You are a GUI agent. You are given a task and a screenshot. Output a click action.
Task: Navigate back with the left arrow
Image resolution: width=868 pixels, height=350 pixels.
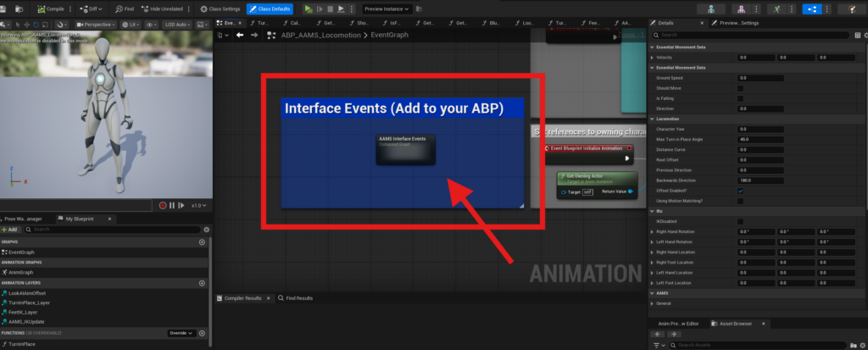[x=240, y=35]
